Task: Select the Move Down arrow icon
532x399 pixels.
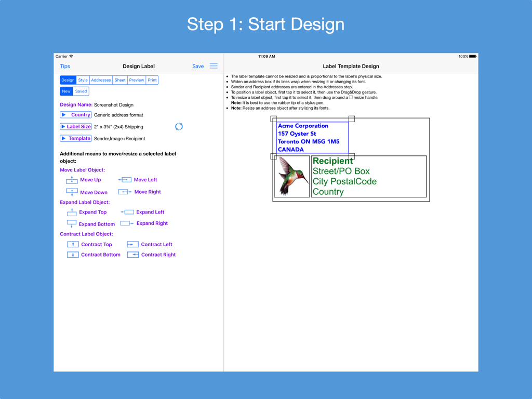Action: point(71,192)
